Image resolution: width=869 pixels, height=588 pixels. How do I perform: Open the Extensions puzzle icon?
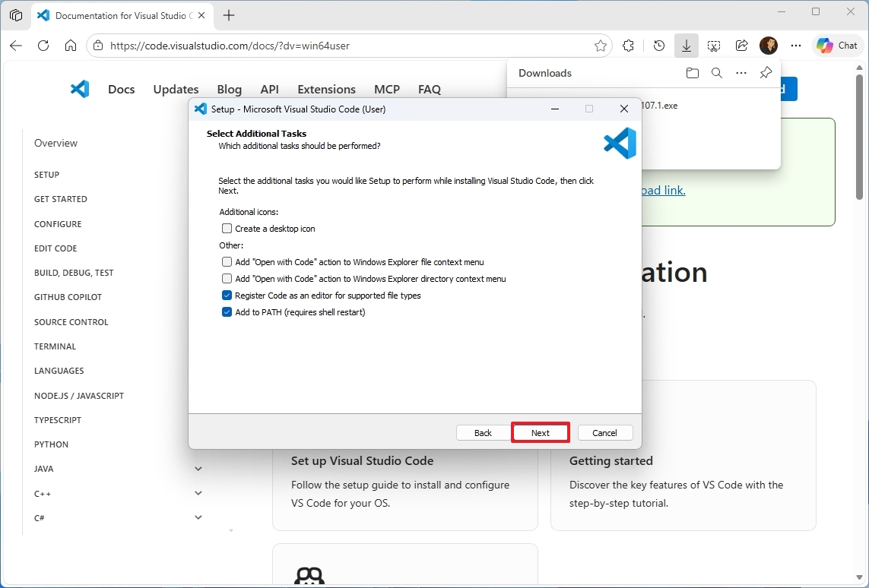pyautogui.click(x=629, y=46)
